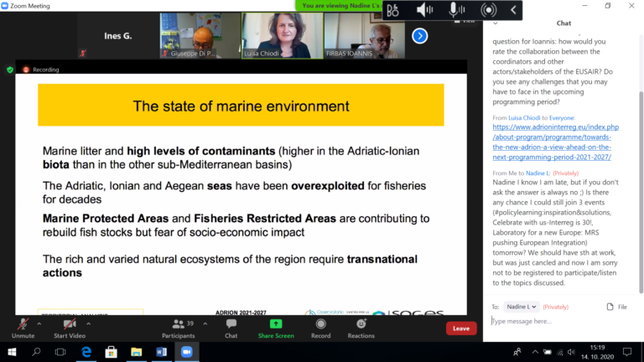Click the speaker volume icon in overlay
The height and width of the screenshot is (362, 644).
click(x=425, y=10)
